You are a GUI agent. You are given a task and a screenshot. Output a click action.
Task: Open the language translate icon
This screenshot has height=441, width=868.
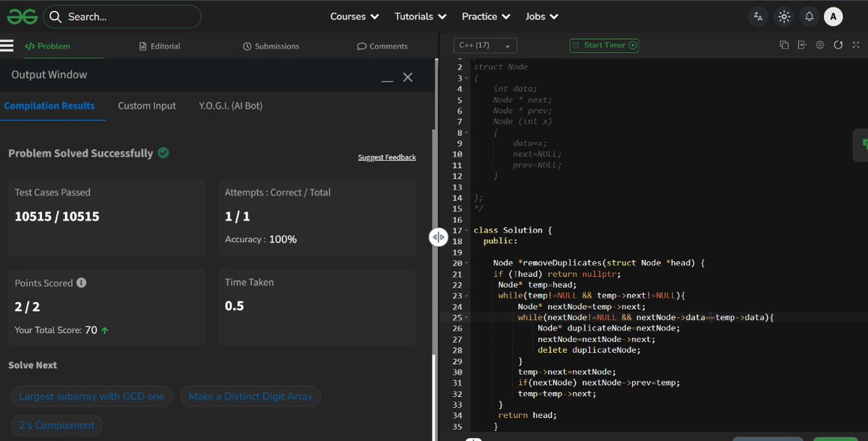click(x=758, y=17)
